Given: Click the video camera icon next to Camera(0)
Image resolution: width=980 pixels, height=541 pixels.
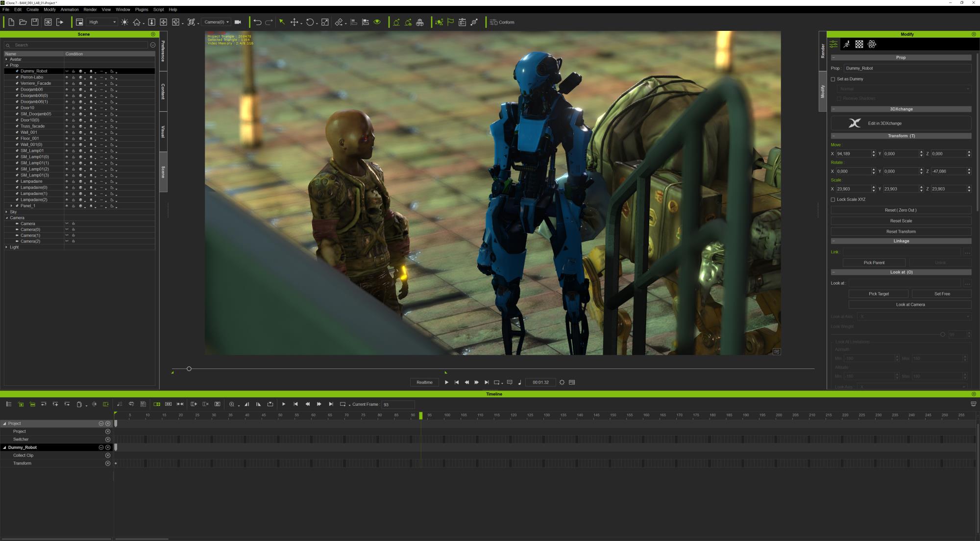Looking at the screenshot, I should (238, 22).
